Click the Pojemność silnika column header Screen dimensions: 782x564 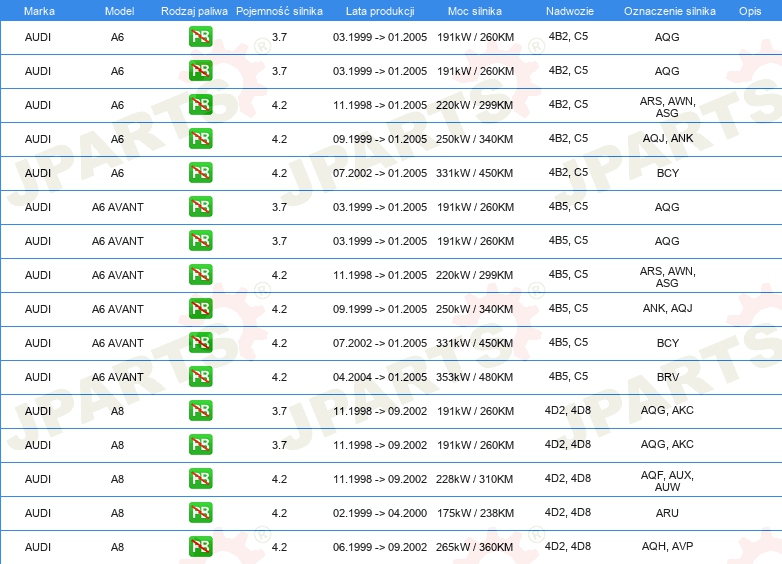coord(279,11)
